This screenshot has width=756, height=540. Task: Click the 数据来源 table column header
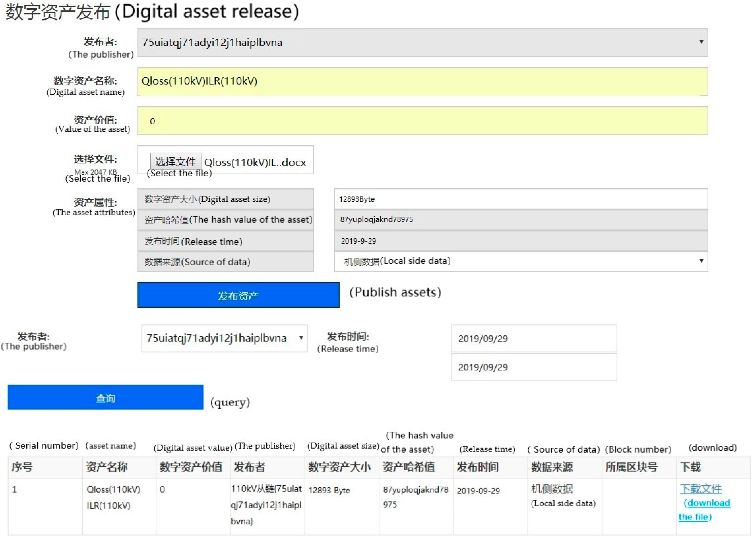552,467
